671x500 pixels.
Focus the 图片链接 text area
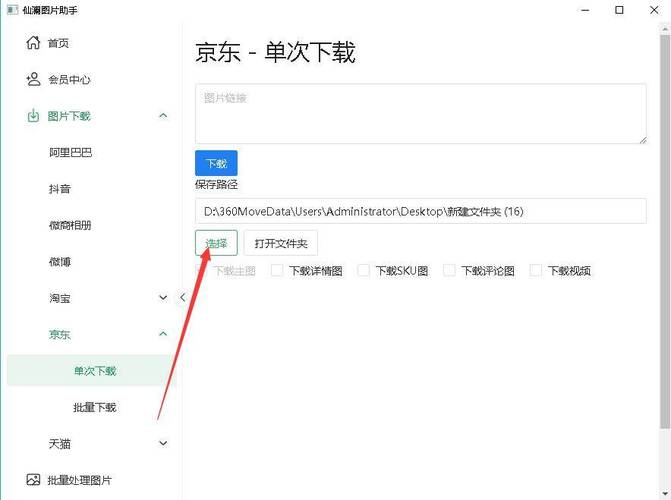click(x=421, y=114)
